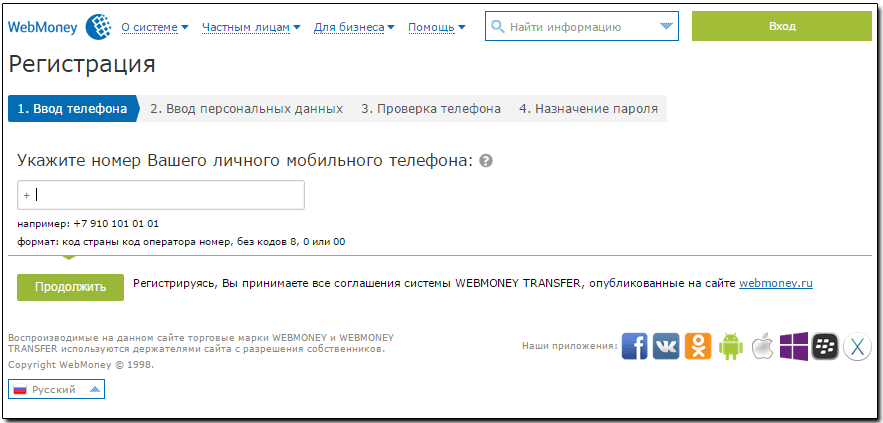The height and width of the screenshot is (423, 883).
Task: Open the search field dropdown arrow
Action: pos(666,26)
